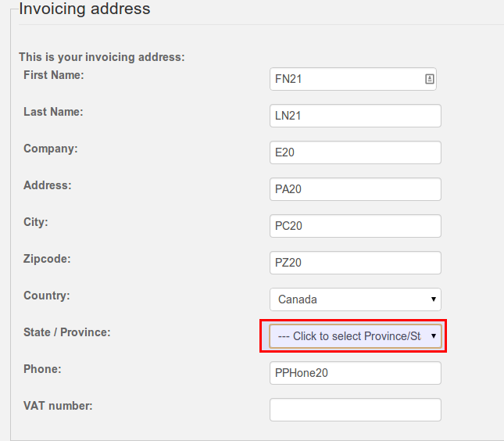Expand the State / Province select box
Viewport: 504px width, 441px height.
click(x=356, y=336)
